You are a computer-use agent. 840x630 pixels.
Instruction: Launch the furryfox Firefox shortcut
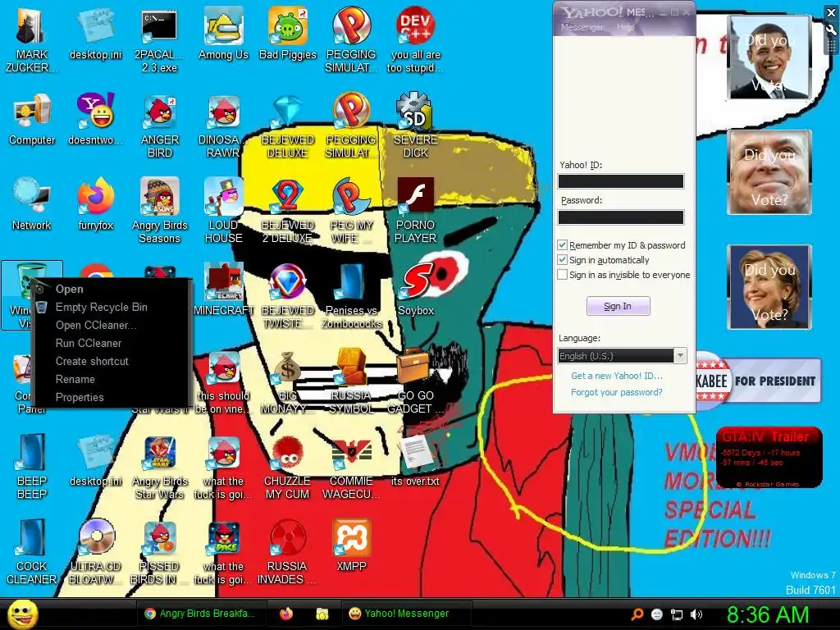point(96,204)
